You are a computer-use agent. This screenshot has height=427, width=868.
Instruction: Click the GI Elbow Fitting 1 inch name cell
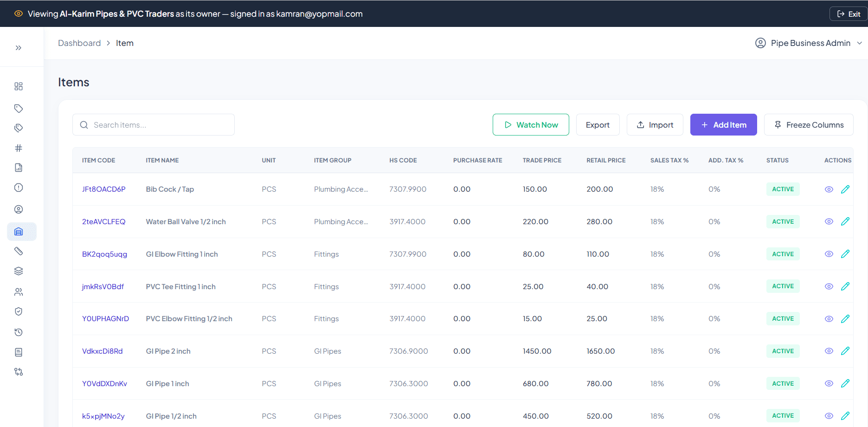(182, 254)
